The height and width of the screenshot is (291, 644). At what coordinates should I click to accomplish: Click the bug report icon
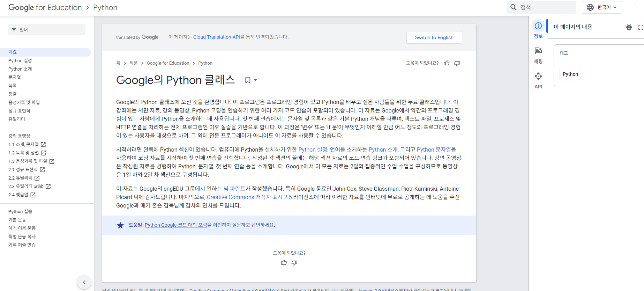click(x=629, y=27)
